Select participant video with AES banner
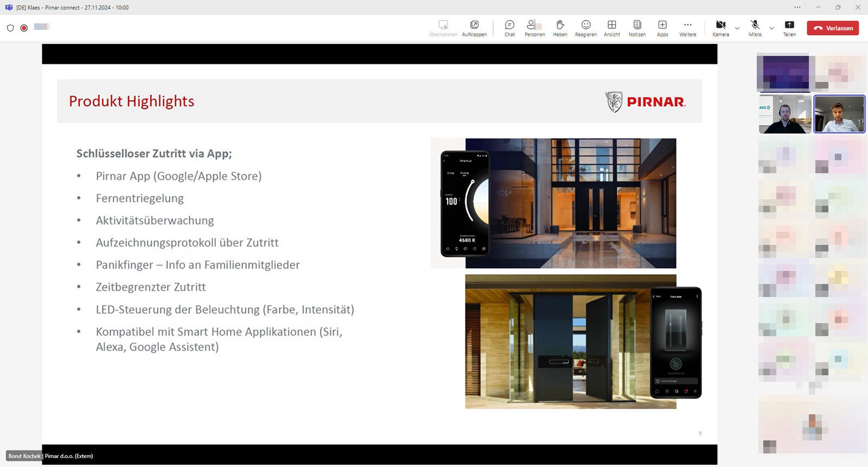The width and height of the screenshot is (868, 467). coord(784,114)
